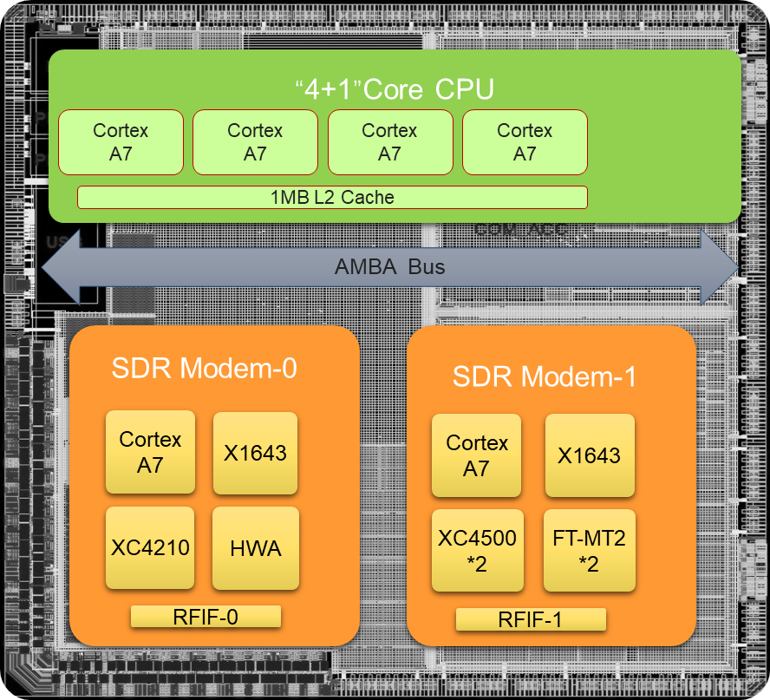Click the XC4500 *2 block

pyautogui.click(x=477, y=551)
